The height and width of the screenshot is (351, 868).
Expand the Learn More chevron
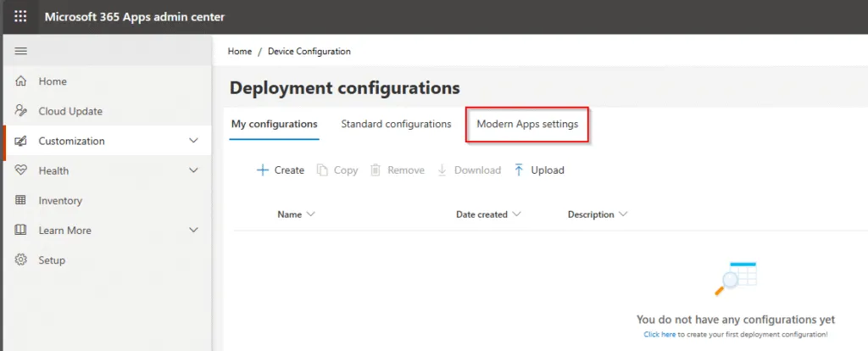[194, 230]
